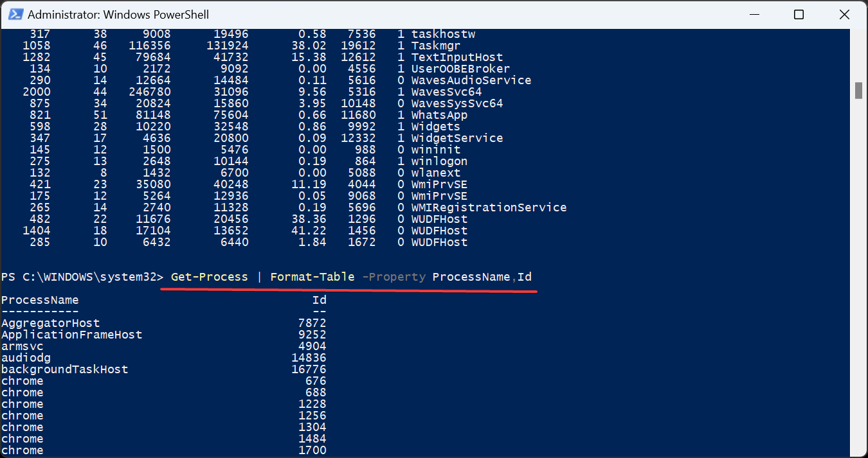868x458 pixels.
Task: Select the WidgetService process name
Action: click(x=458, y=138)
